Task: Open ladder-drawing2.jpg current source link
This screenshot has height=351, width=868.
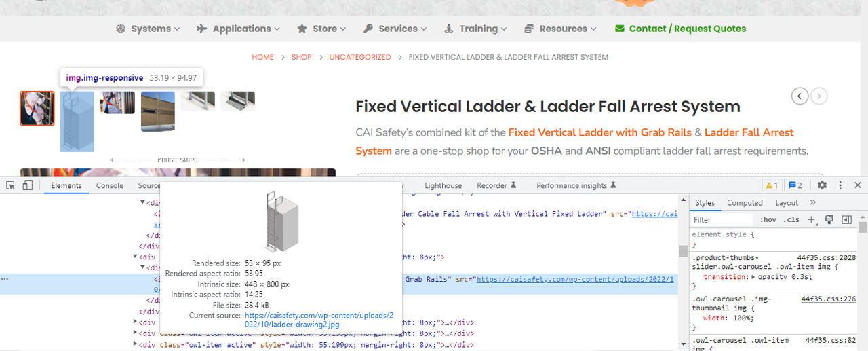Action: click(x=319, y=320)
